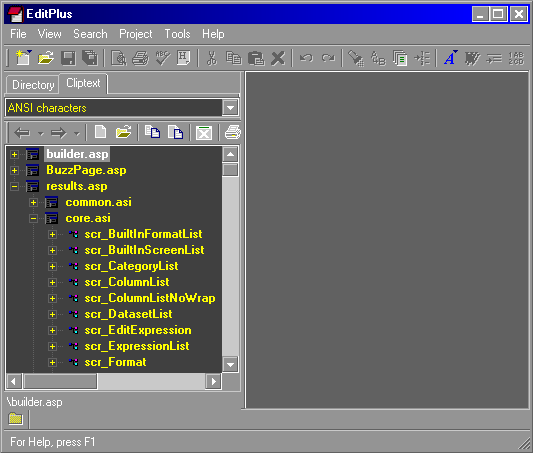
Task: Toggle the Word Wrap W icon
Action: [x=472, y=58]
